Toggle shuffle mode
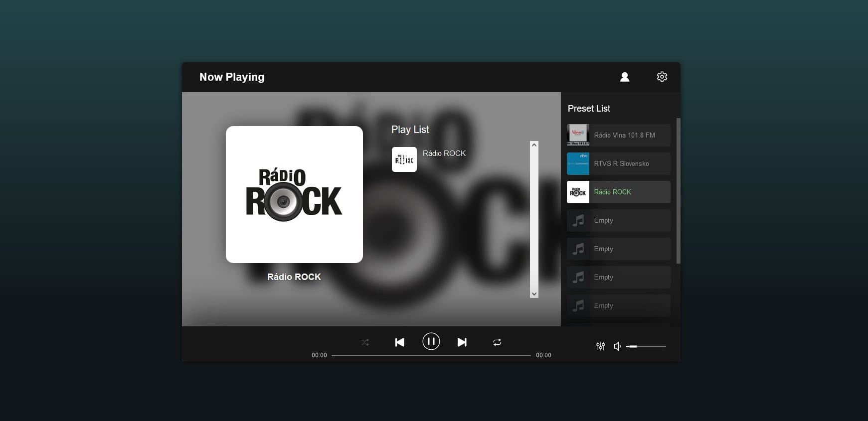This screenshot has height=421, width=868. [x=365, y=342]
